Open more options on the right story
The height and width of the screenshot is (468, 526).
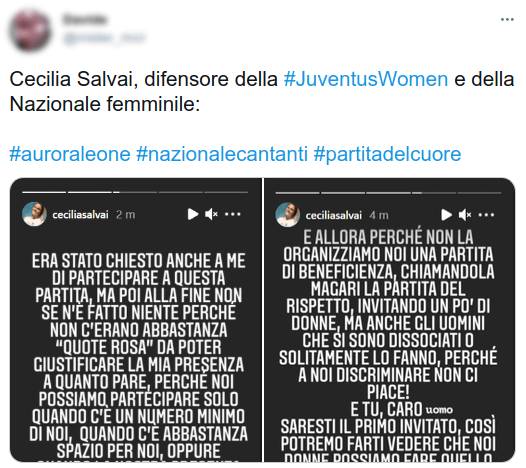tap(486, 215)
